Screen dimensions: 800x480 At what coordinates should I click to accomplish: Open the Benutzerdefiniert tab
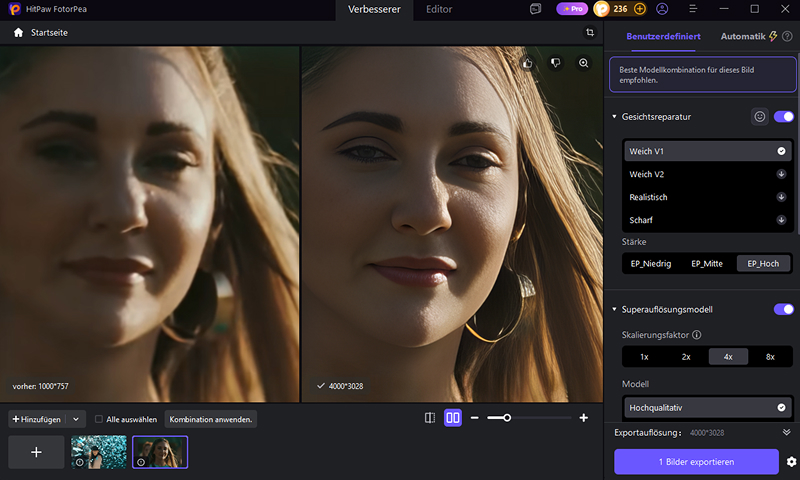(x=663, y=36)
